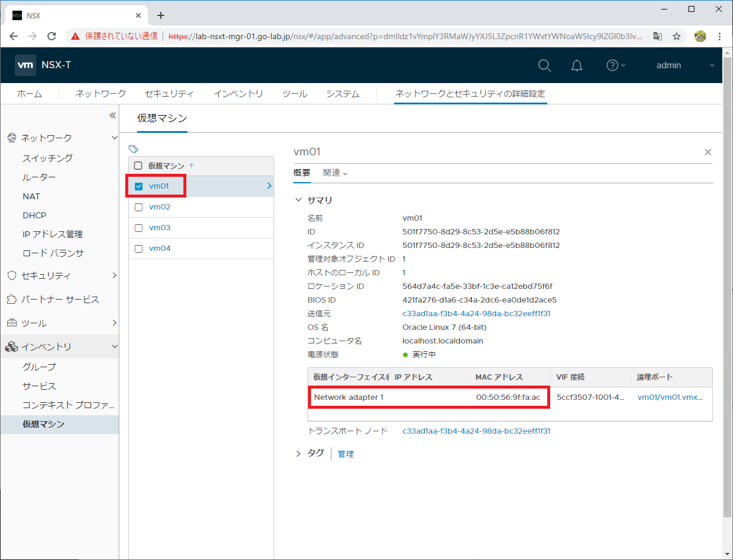Select the 概要 tab
The width and height of the screenshot is (733, 560).
(302, 173)
